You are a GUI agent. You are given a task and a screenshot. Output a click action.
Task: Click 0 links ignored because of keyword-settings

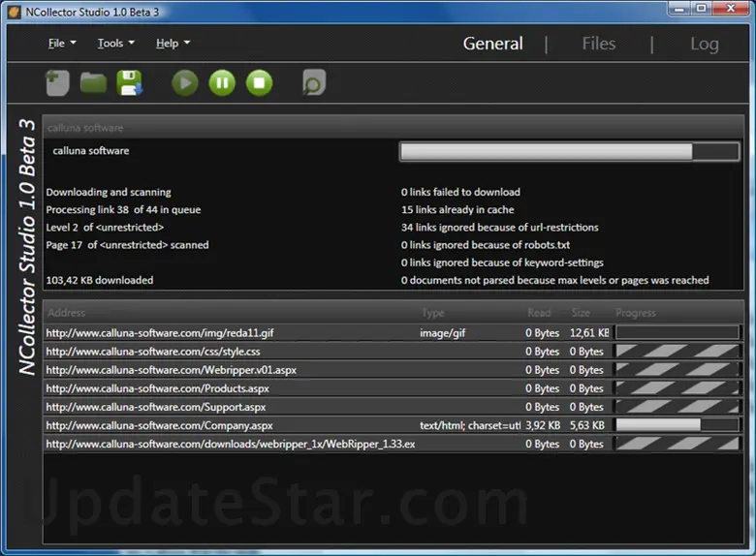(502, 263)
